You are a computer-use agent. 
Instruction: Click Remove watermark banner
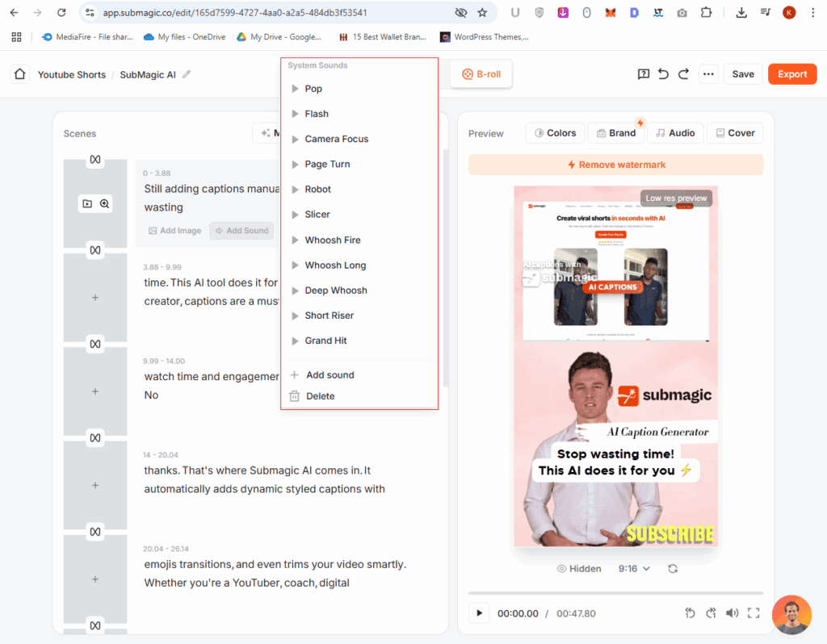point(615,165)
